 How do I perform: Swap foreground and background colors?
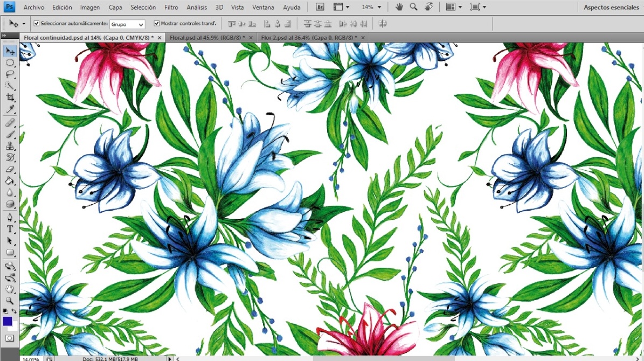tap(14, 311)
